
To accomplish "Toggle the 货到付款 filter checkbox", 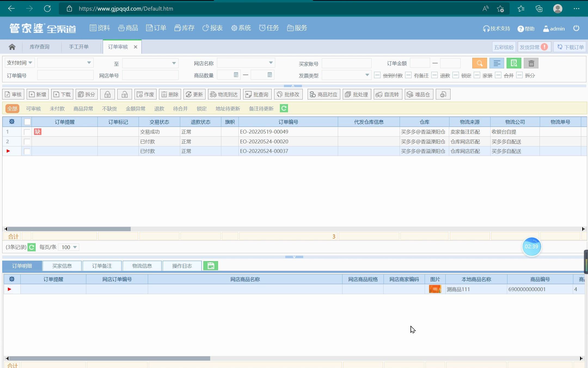I will click(377, 75).
